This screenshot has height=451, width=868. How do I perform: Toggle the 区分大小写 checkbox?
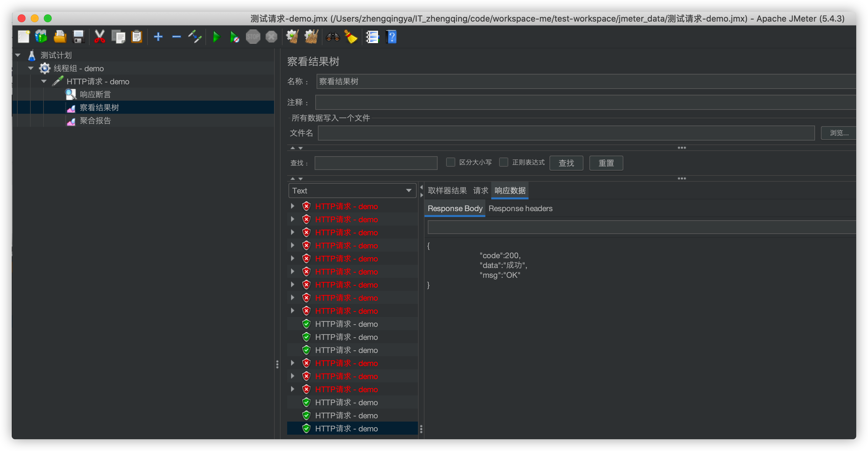click(x=450, y=162)
